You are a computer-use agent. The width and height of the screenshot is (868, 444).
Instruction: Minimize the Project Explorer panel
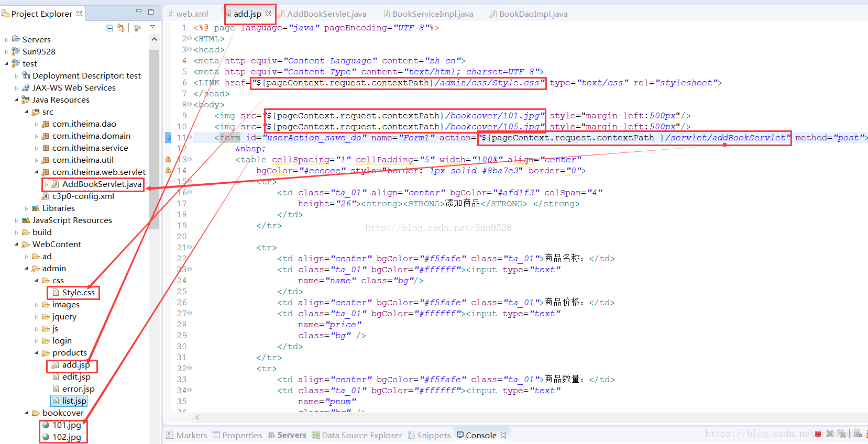(139, 11)
